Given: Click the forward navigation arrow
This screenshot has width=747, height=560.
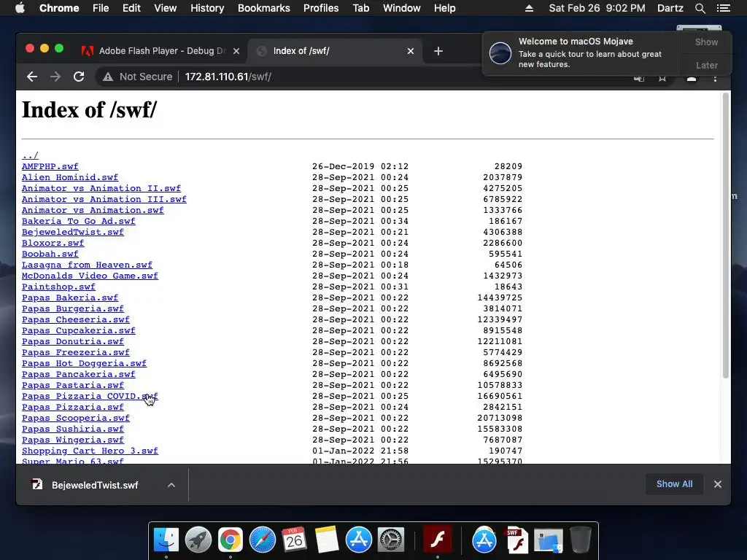Looking at the screenshot, I should pos(55,77).
